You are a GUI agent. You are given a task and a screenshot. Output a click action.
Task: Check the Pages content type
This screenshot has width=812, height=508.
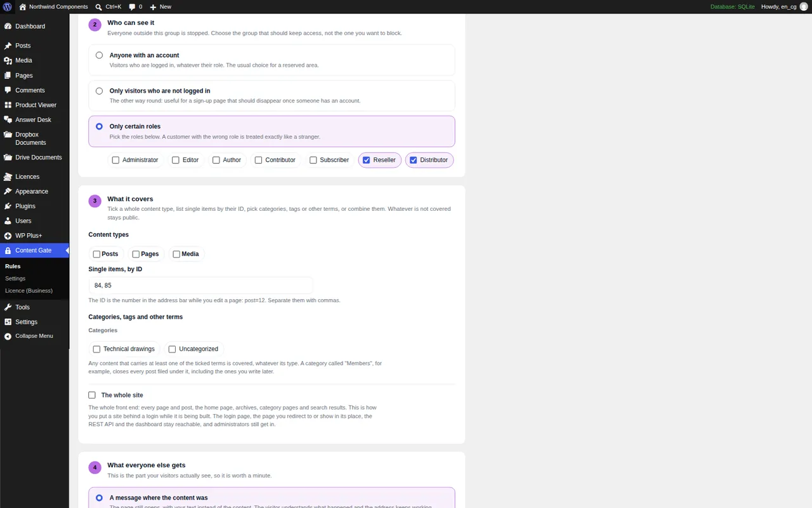click(x=136, y=254)
